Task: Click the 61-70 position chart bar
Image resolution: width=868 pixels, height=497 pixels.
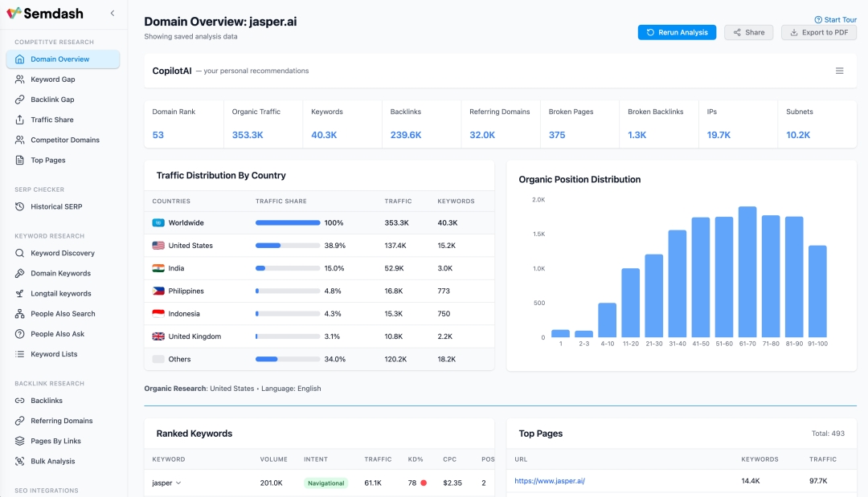Action: (x=747, y=272)
